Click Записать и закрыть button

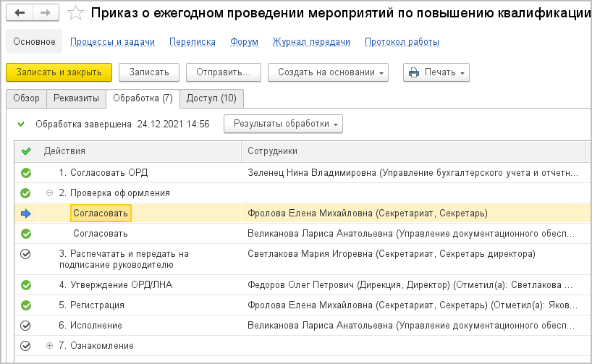[x=59, y=72]
